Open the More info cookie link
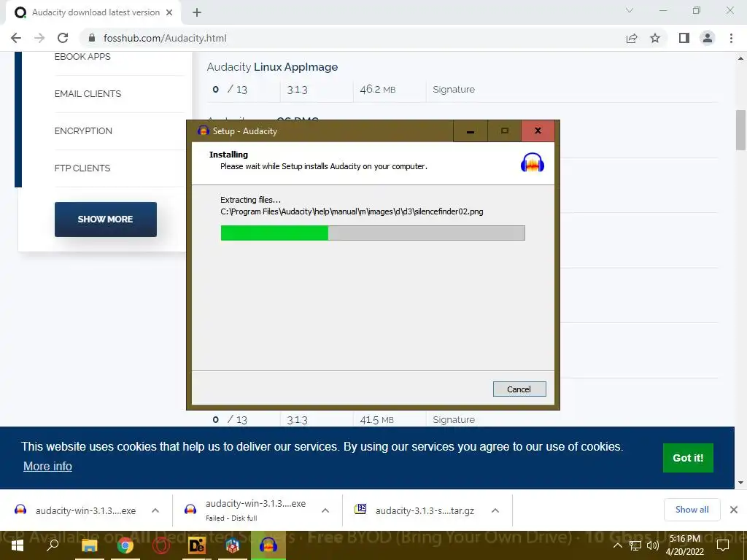Viewport: 747px width, 560px height. click(x=47, y=466)
